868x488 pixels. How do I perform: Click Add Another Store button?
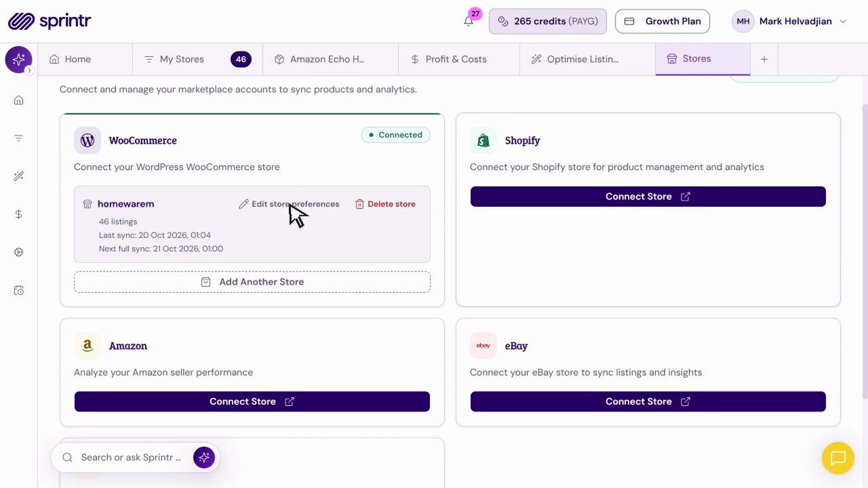pyautogui.click(x=252, y=282)
